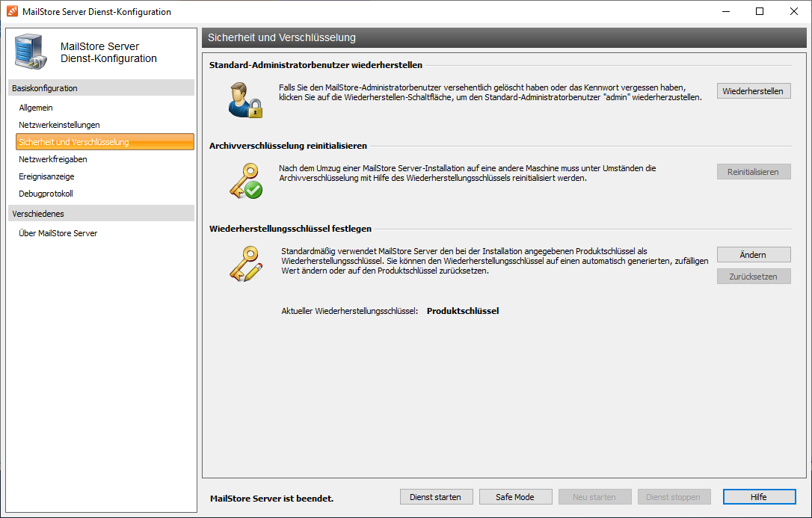Click the Basiskonfiguration section header
812x518 pixels.
(102, 88)
